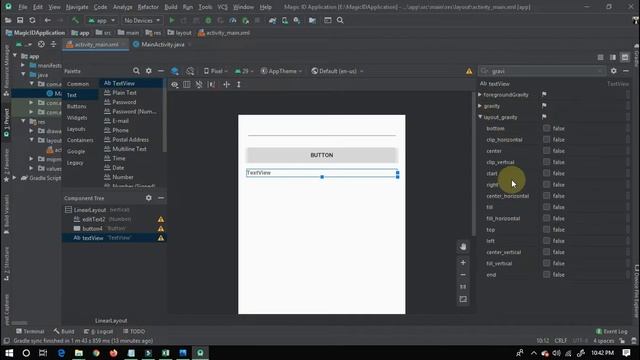Open Windows Start menu
The width and height of the screenshot is (640, 360).
pyautogui.click(x=9, y=353)
